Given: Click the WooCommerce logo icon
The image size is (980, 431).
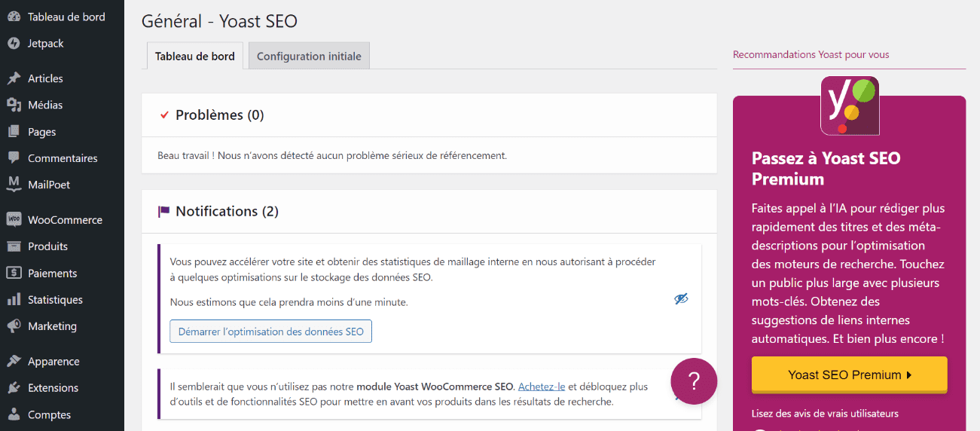Looking at the screenshot, I should [x=14, y=220].
